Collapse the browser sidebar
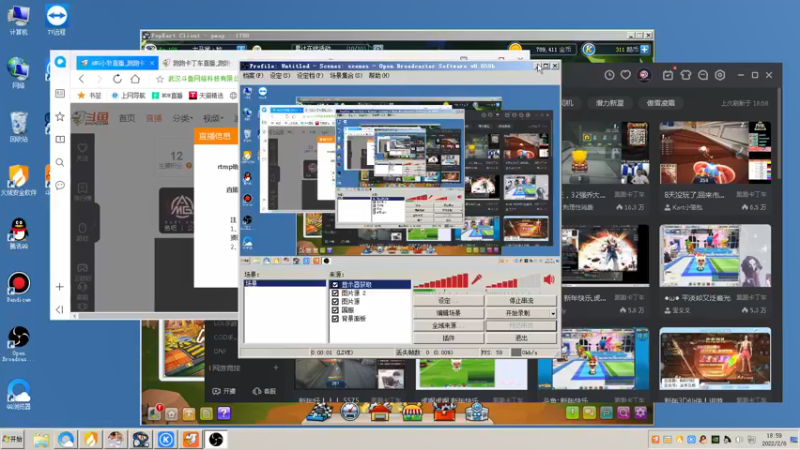This screenshot has width=800, height=450. 60,309
